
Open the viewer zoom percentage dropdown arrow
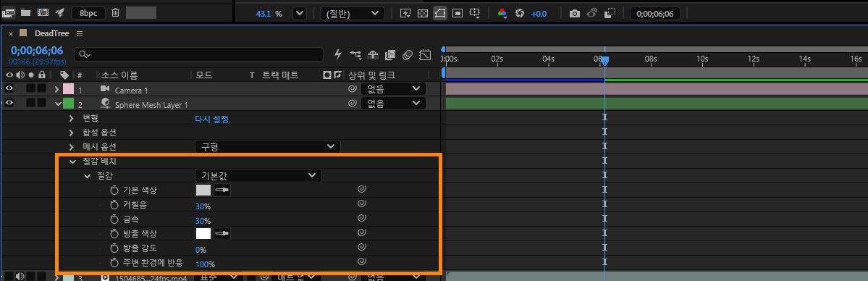(x=300, y=13)
